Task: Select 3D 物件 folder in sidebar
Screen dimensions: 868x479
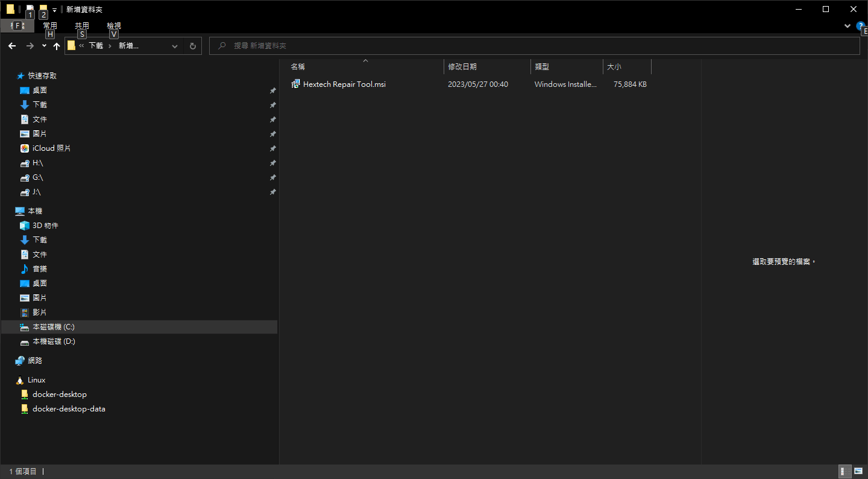Action: point(45,226)
